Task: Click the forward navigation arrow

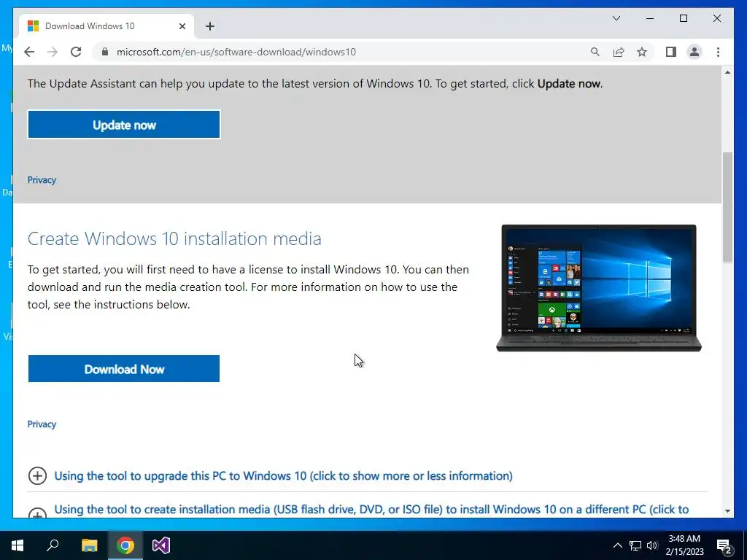Action: pos(53,52)
